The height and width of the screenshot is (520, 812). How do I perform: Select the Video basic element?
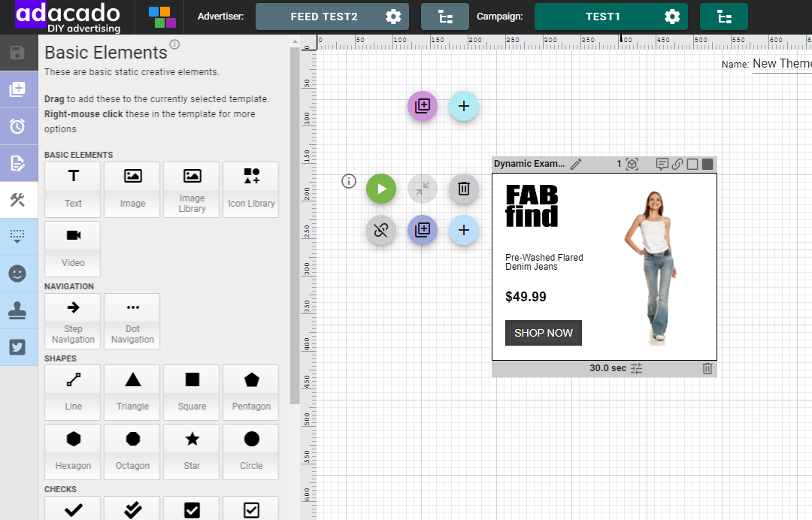tap(72, 249)
